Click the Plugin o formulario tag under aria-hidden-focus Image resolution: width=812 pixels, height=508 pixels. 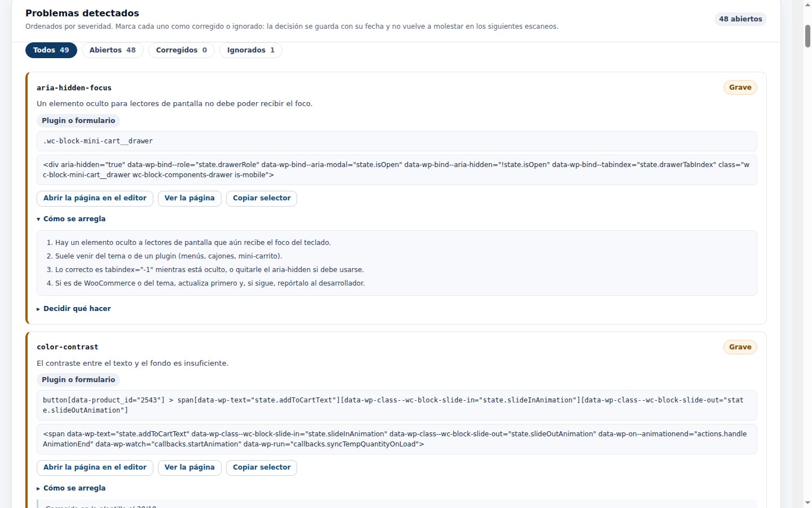(78, 121)
